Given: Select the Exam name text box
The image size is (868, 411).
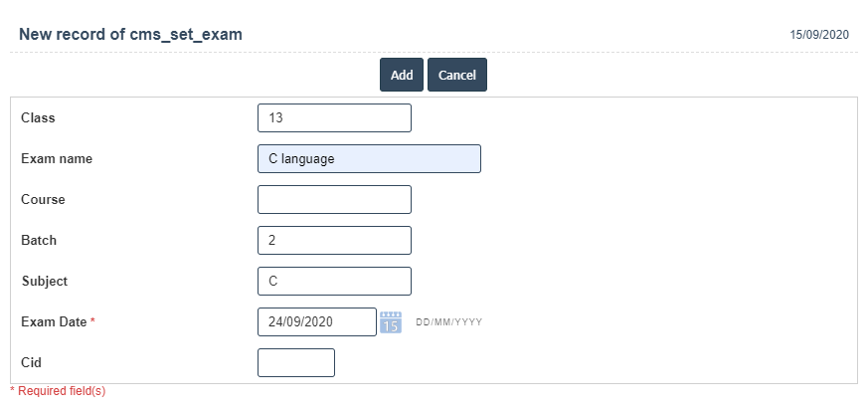Looking at the screenshot, I should (369, 158).
